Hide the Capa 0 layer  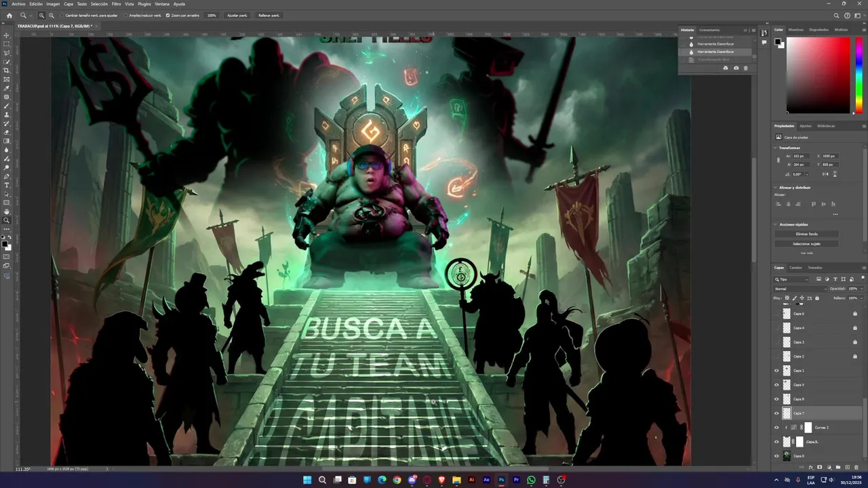(x=776, y=455)
